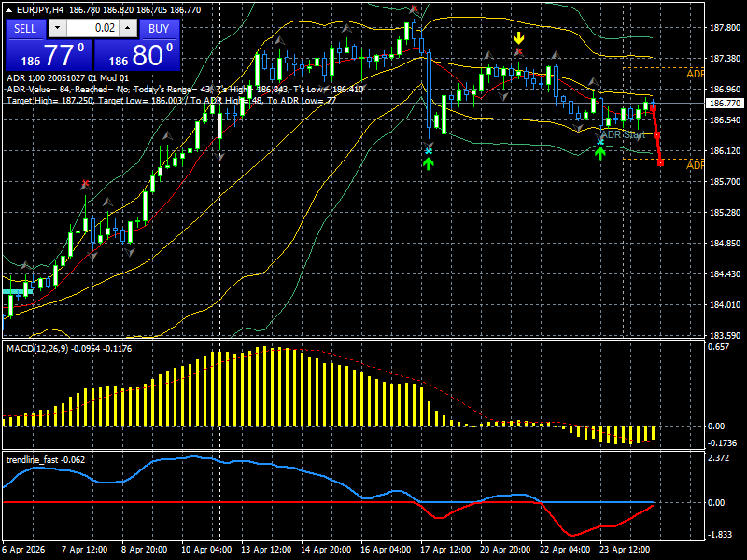
Task: Click red X marker at the chart top
Action: [415, 8]
